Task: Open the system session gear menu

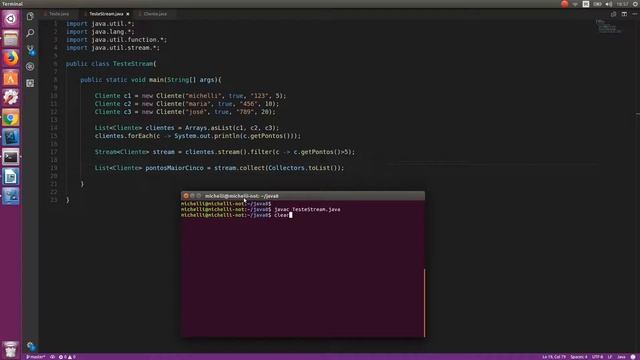Action: click(636, 4)
